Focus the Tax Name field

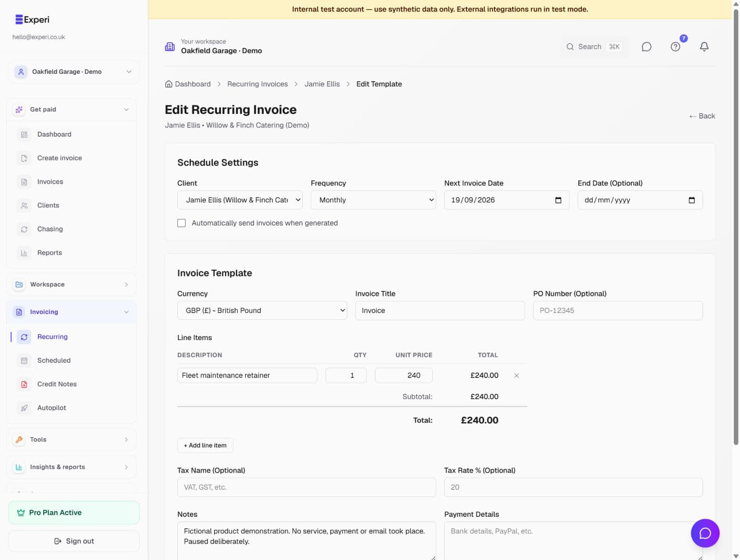(306, 487)
